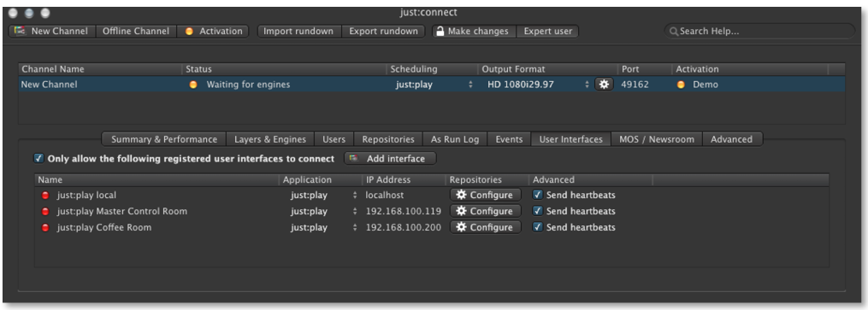Click the Add interface button
Screen dimensions: 868x310
pos(390,159)
